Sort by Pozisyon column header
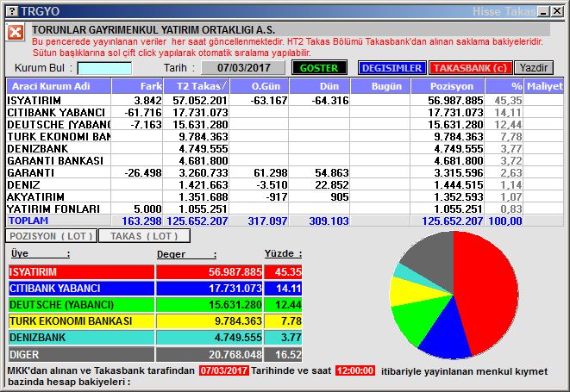This screenshot has height=392, width=570. [x=448, y=86]
